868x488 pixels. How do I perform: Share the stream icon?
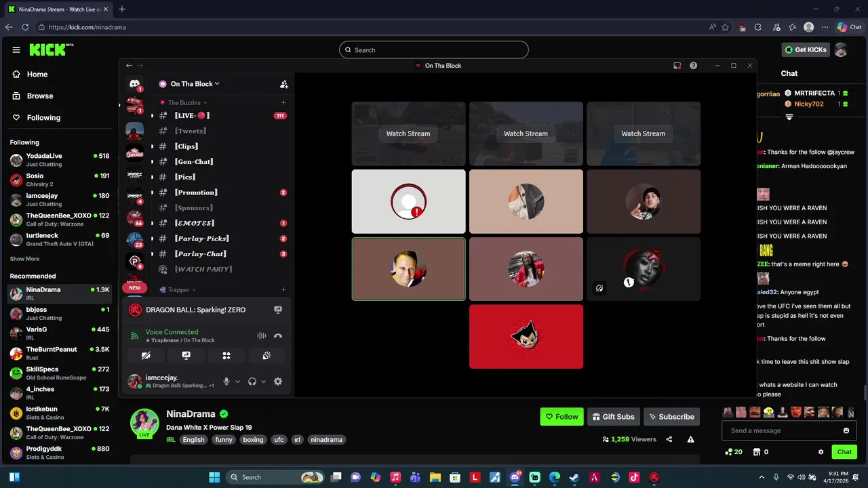coord(669,439)
